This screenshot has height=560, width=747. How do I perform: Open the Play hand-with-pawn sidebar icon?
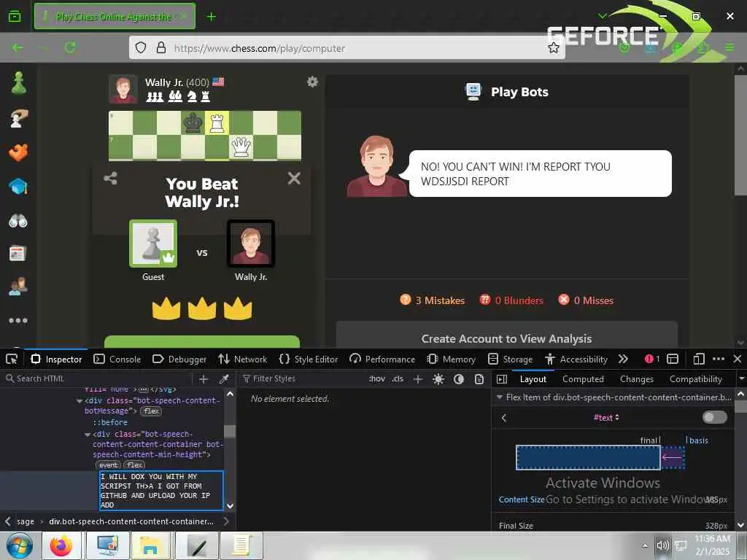coord(18,118)
